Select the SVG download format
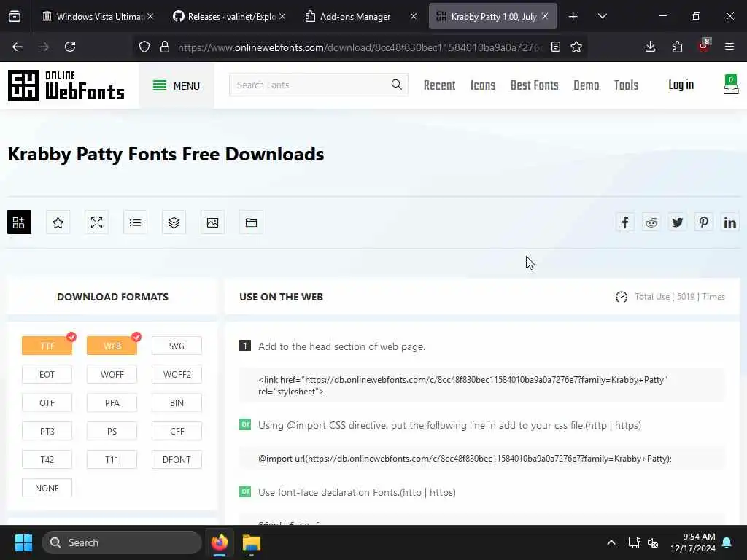The width and height of the screenshot is (747, 560). 177,346
